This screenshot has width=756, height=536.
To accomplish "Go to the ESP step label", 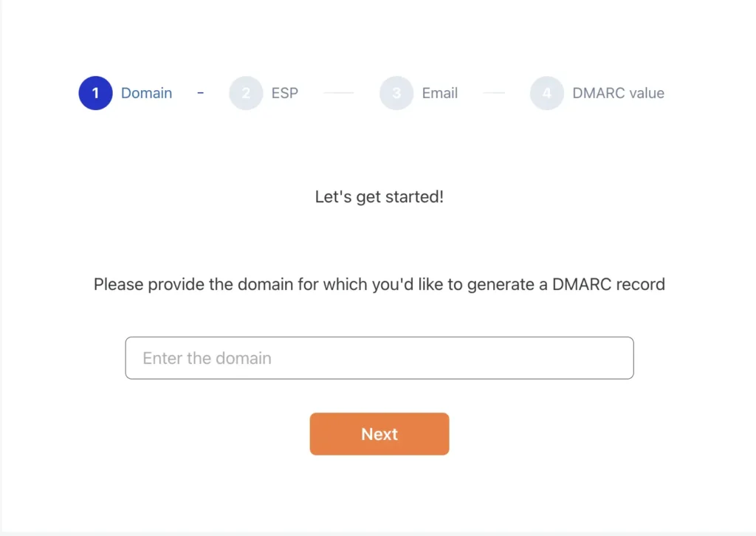I will click(x=284, y=93).
